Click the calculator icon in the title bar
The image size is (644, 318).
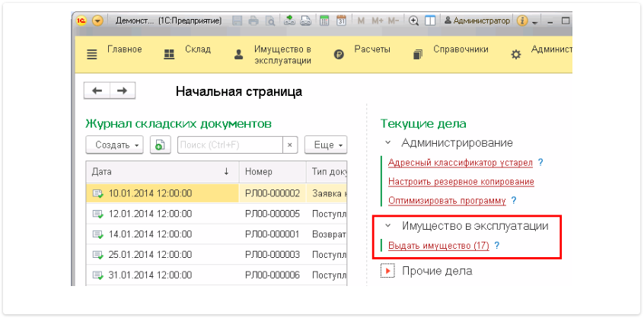click(325, 21)
